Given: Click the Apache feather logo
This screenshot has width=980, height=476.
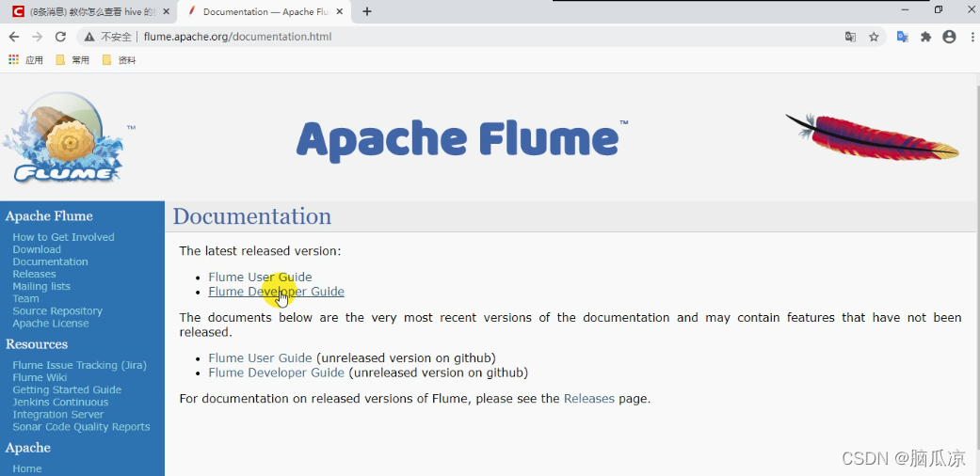Looking at the screenshot, I should (x=872, y=136).
